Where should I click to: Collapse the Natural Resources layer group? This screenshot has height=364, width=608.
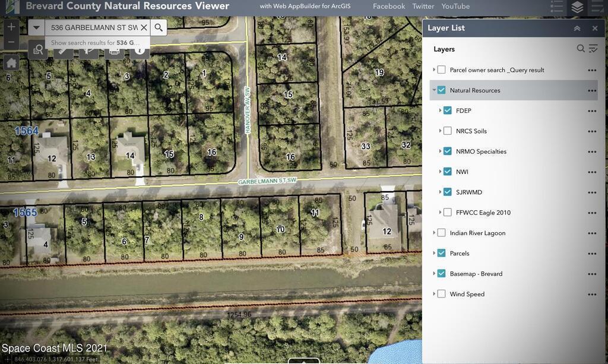[x=434, y=90]
